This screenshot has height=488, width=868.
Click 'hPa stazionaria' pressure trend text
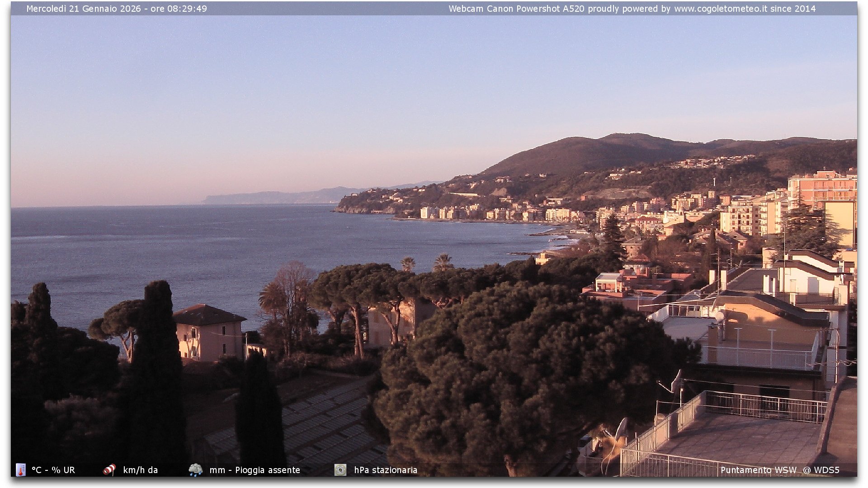385,470
